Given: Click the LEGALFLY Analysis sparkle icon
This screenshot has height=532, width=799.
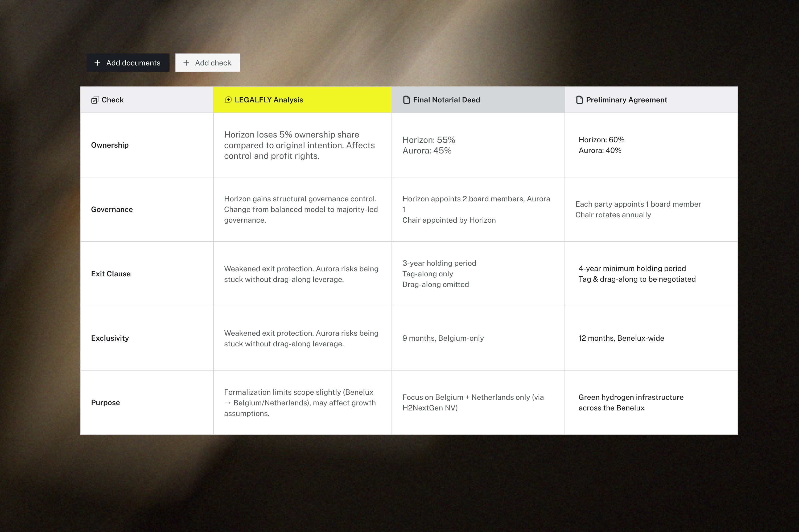Looking at the screenshot, I should (x=228, y=100).
